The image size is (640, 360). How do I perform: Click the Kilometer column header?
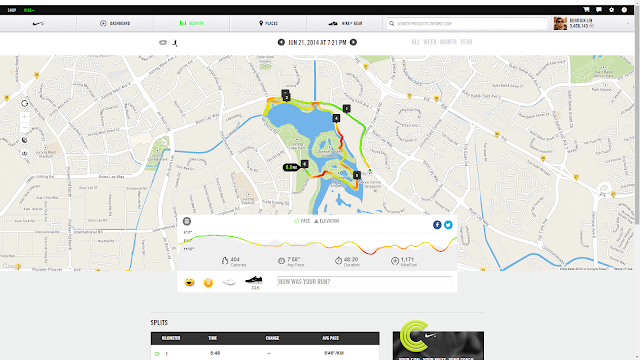(171, 338)
